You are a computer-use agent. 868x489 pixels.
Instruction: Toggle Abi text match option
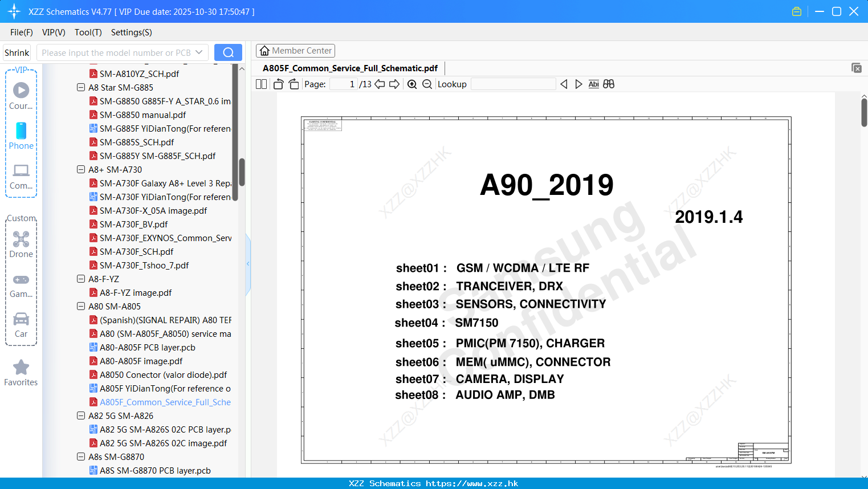593,84
